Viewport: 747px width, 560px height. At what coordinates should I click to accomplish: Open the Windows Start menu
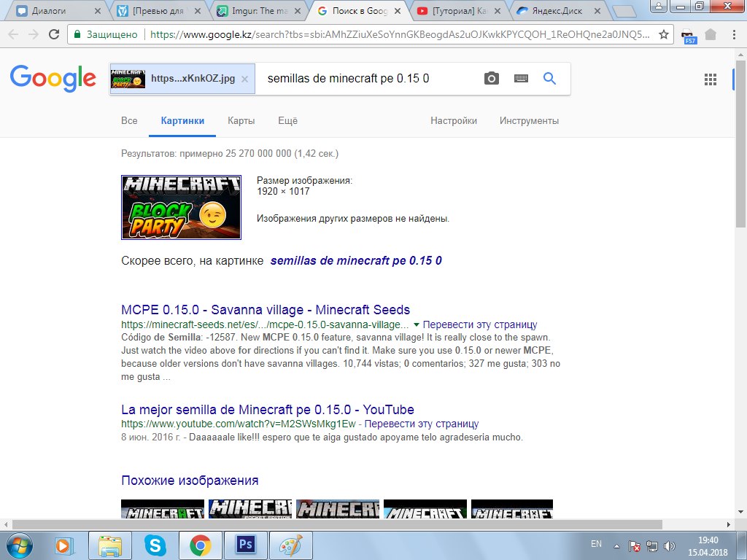click(x=20, y=545)
